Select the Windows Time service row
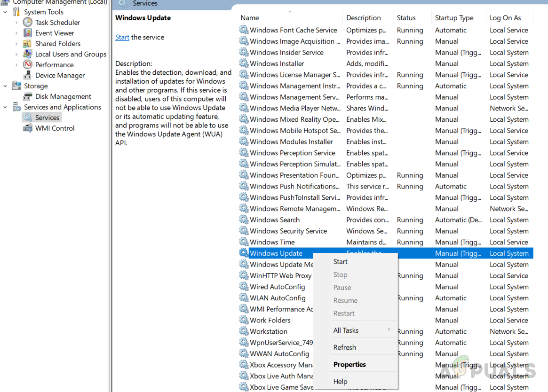 pos(272,242)
